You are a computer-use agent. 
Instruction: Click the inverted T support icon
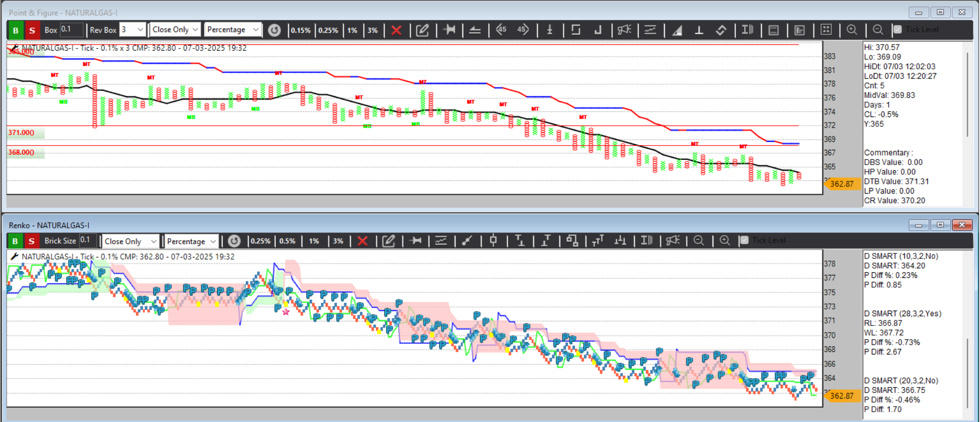click(699, 30)
